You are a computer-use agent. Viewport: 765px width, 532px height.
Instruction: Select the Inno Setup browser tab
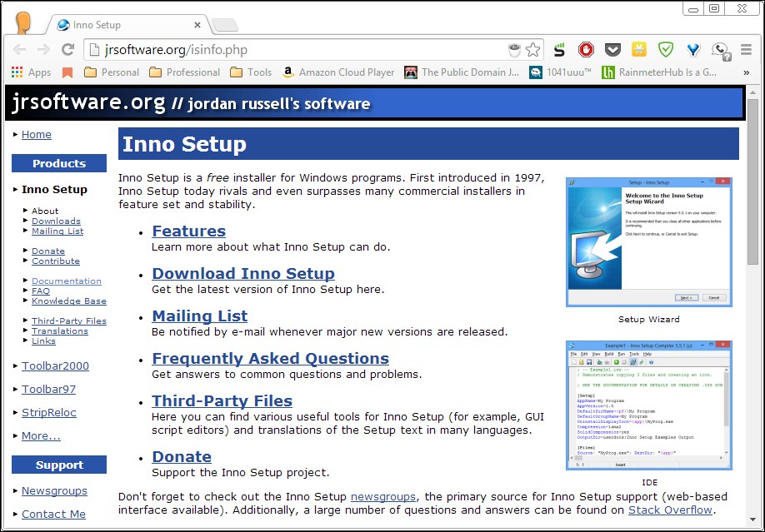(125, 25)
